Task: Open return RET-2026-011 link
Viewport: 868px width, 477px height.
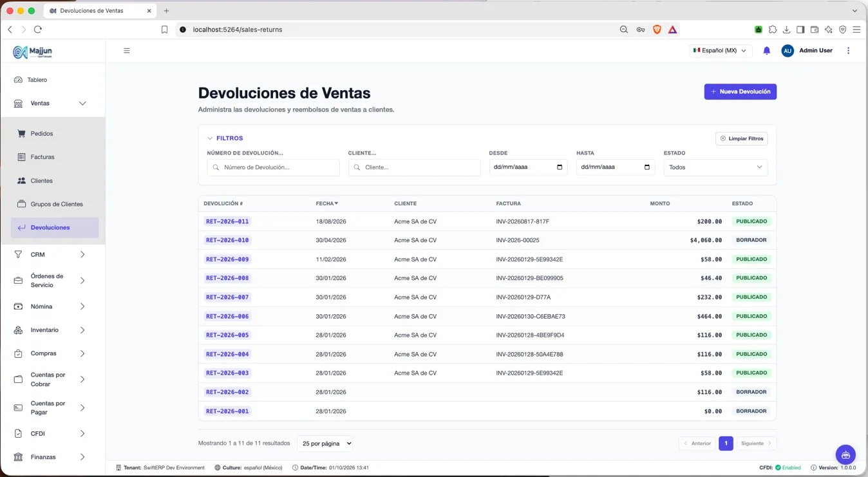Action: click(x=227, y=221)
